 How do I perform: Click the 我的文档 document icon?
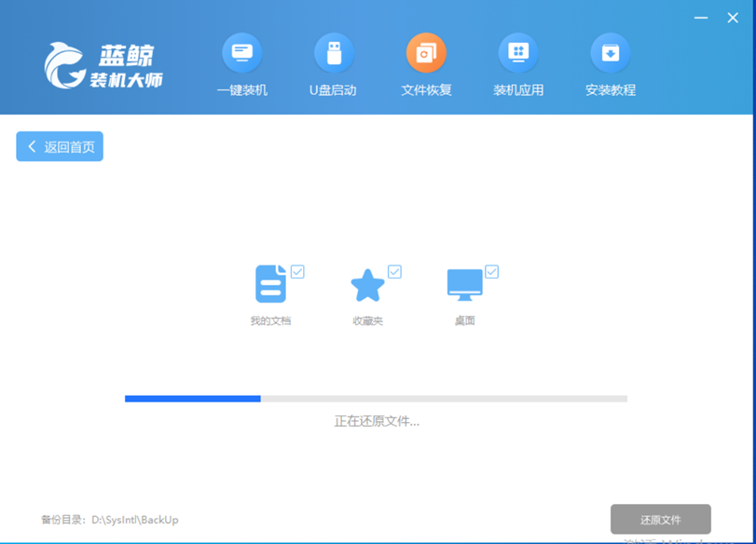pyautogui.click(x=270, y=285)
